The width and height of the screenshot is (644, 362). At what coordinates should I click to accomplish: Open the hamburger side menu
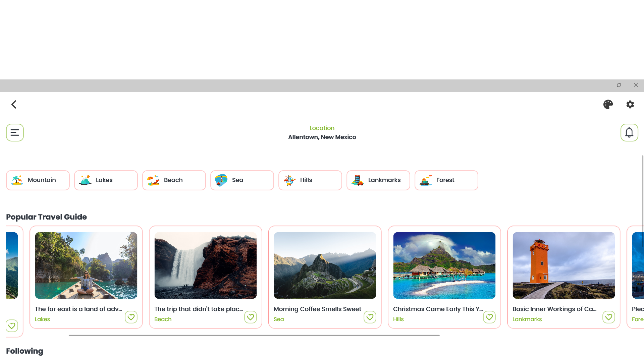pyautogui.click(x=15, y=133)
